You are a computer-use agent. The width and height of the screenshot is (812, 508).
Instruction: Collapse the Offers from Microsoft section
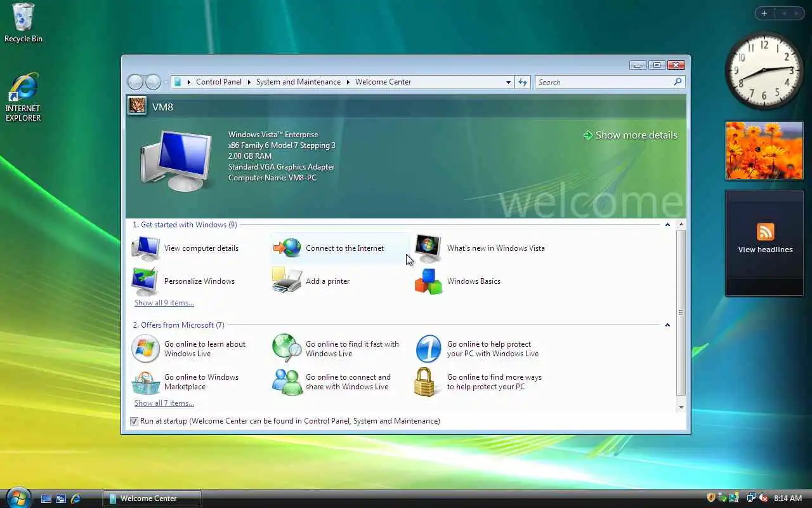click(667, 325)
